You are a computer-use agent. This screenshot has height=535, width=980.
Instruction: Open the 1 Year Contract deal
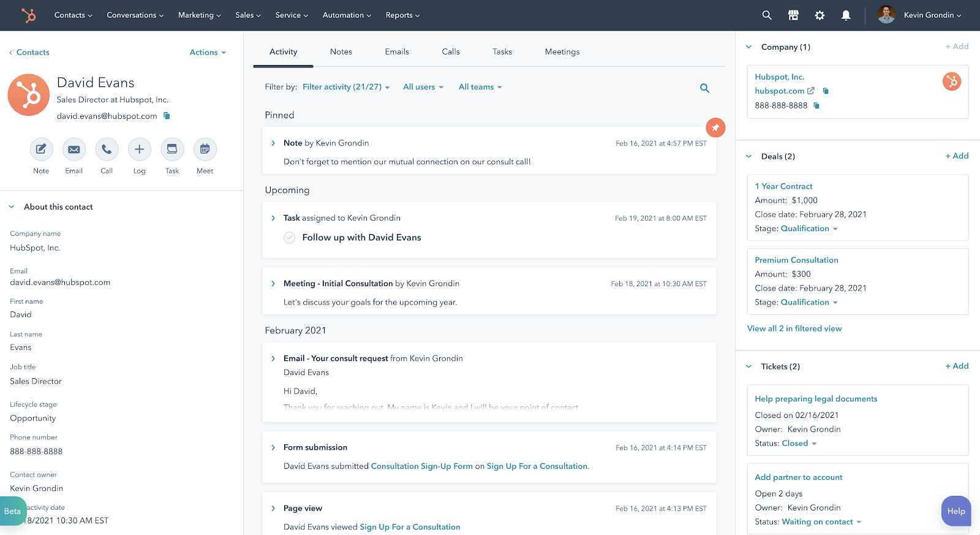(x=783, y=186)
